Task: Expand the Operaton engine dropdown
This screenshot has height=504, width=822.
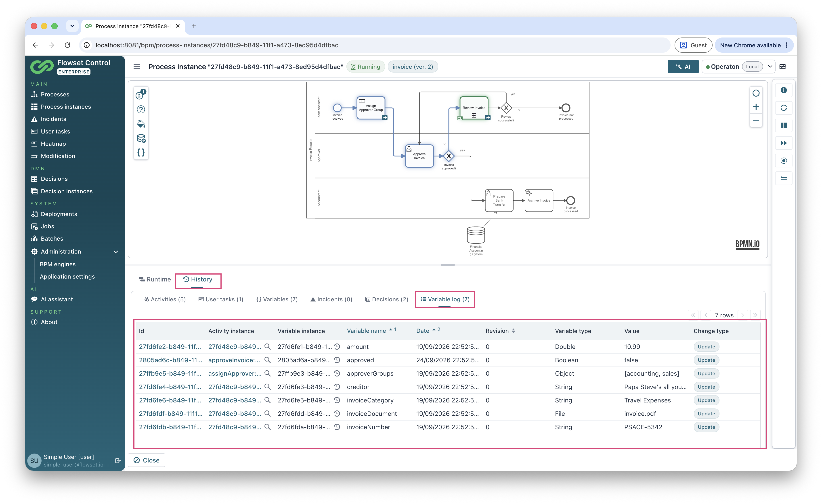Action: click(x=770, y=67)
